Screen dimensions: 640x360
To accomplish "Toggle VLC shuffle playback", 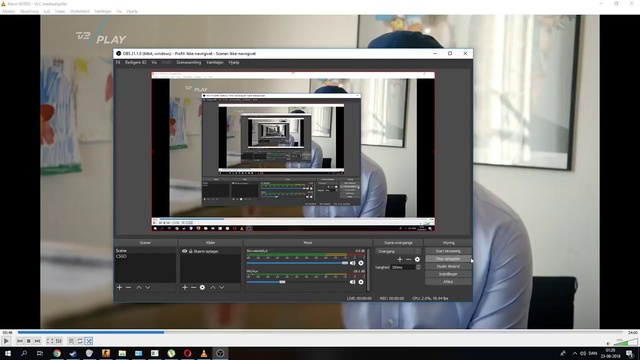I will coord(89,341).
